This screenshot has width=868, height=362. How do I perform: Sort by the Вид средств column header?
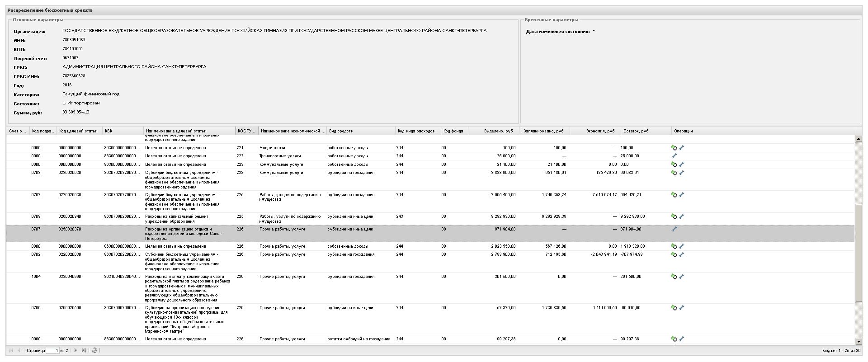pos(361,131)
